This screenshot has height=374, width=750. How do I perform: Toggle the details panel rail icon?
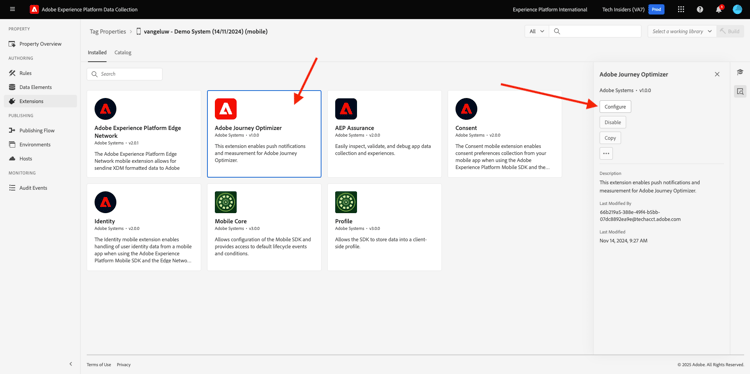tap(740, 91)
